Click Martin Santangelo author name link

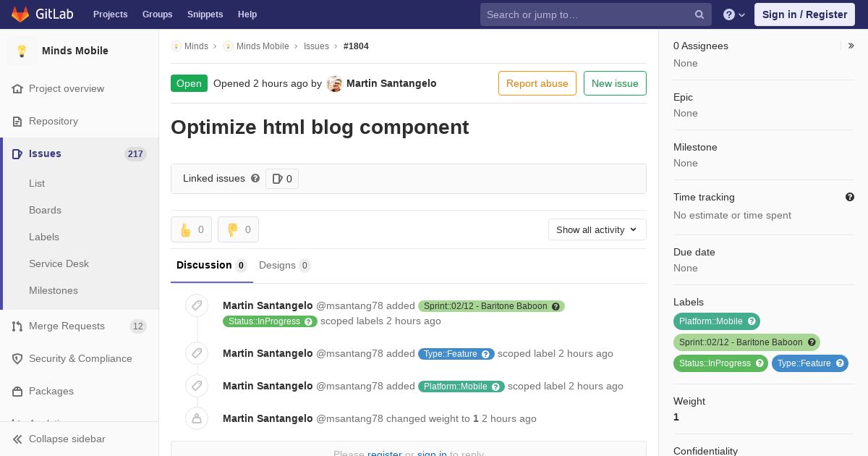click(391, 83)
